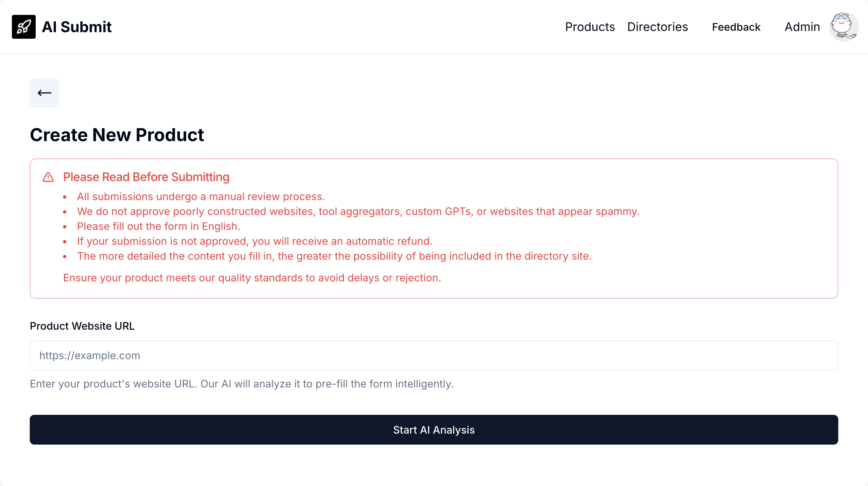Click the AI pre-fill helper text
The height and width of the screenshot is (486, 868).
tap(242, 384)
